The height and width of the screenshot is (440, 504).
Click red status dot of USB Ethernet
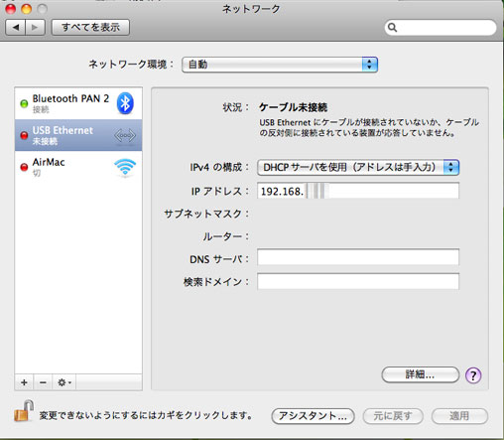(x=24, y=135)
